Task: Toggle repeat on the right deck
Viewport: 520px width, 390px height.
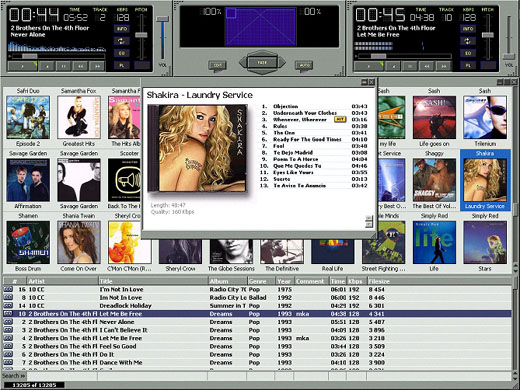Action: pos(468,41)
